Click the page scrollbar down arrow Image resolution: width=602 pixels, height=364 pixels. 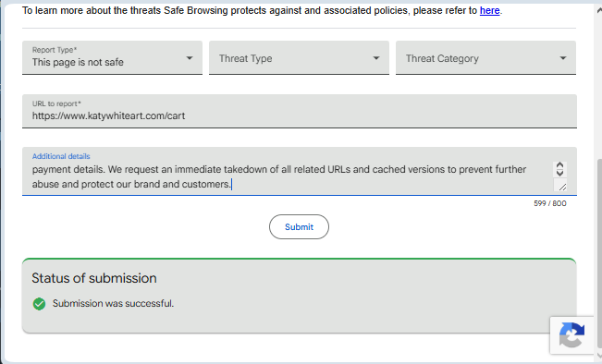point(599,356)
